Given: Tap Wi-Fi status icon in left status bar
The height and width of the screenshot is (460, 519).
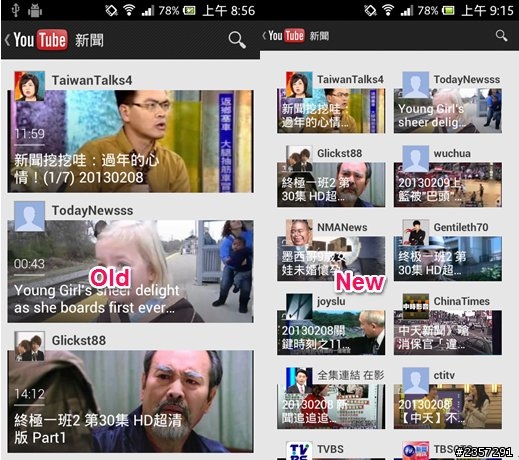Looking at the screenshot, I should pyautogui.click(x=129, y=10).
